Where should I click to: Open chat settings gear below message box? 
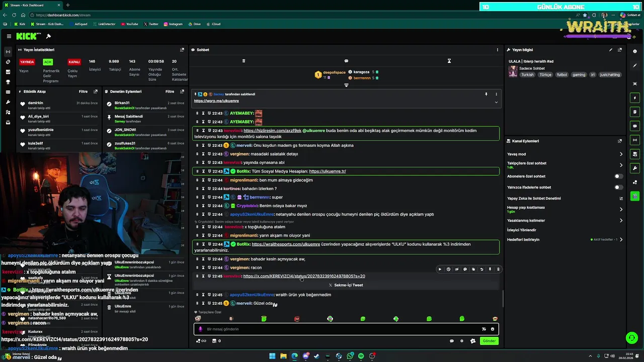[462, 341]
